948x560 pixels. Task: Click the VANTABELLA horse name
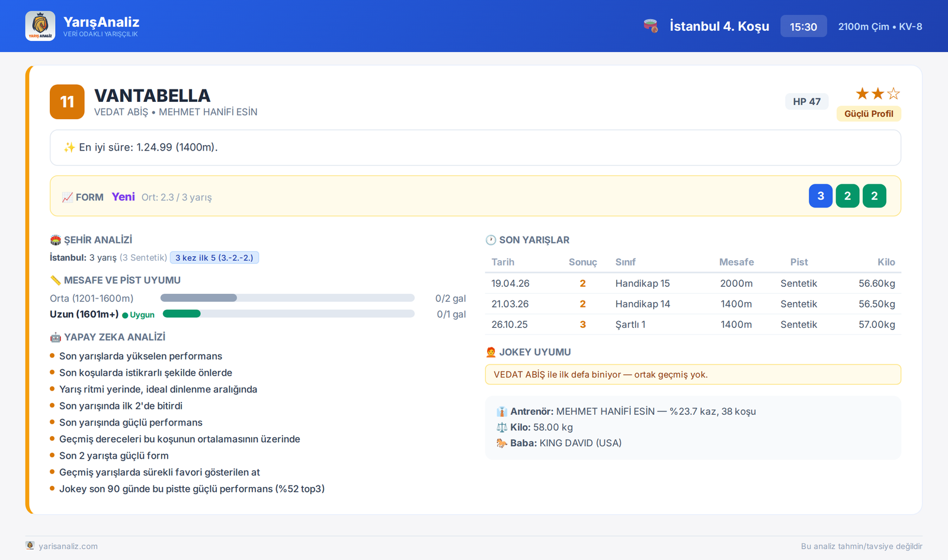point(152,95)
